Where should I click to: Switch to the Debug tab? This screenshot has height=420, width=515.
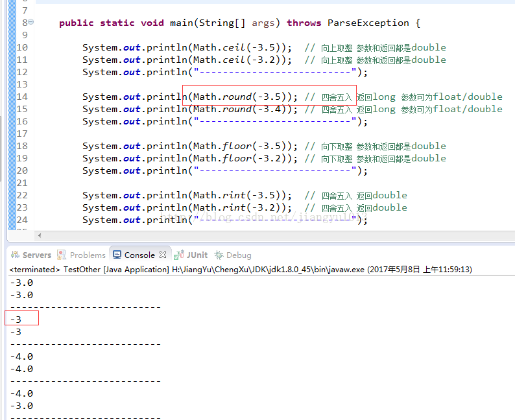233,255
